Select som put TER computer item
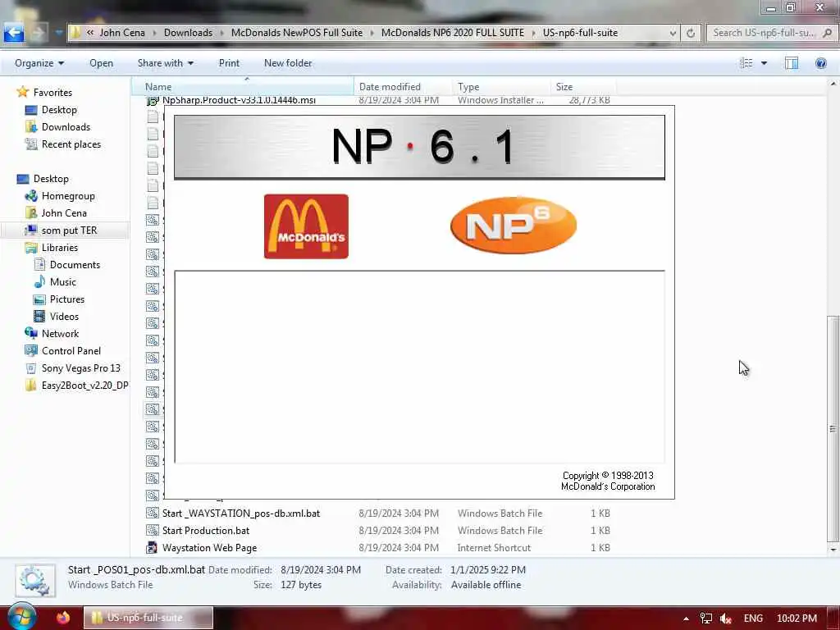Screen dimensions: 840x630 click(69, 231)
